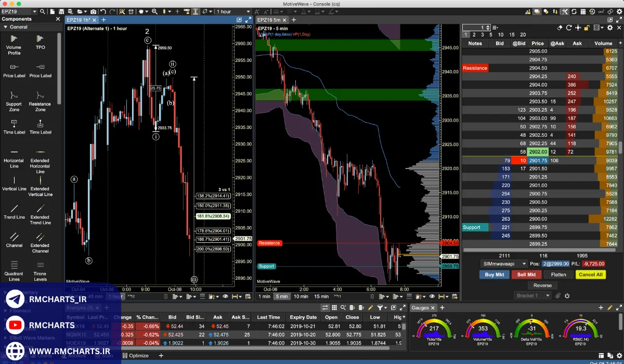Toggle the yellow padlock in DOM panel
The image size is (624, 364).
[x=587, y=28]
